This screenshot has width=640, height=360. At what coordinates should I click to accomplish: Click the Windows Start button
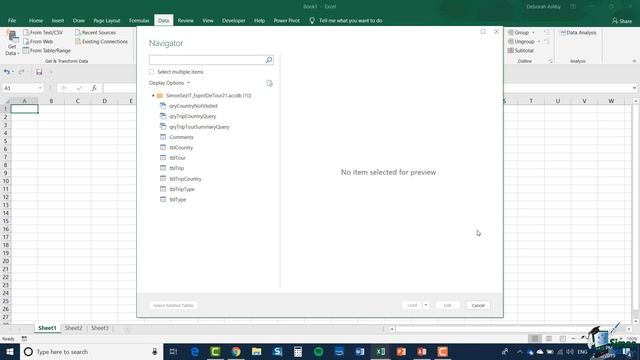point(10,351)
